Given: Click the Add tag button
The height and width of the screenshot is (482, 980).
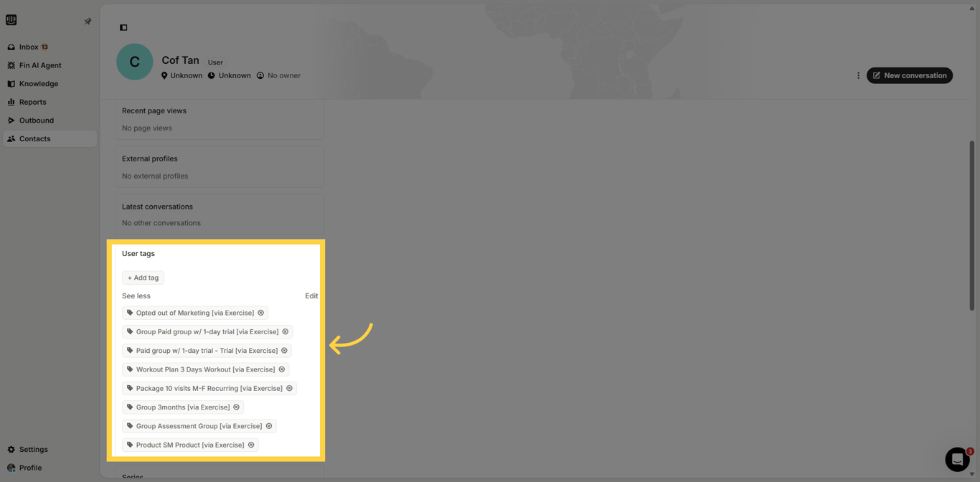Looking at the screenshot, I should point(142,278).
